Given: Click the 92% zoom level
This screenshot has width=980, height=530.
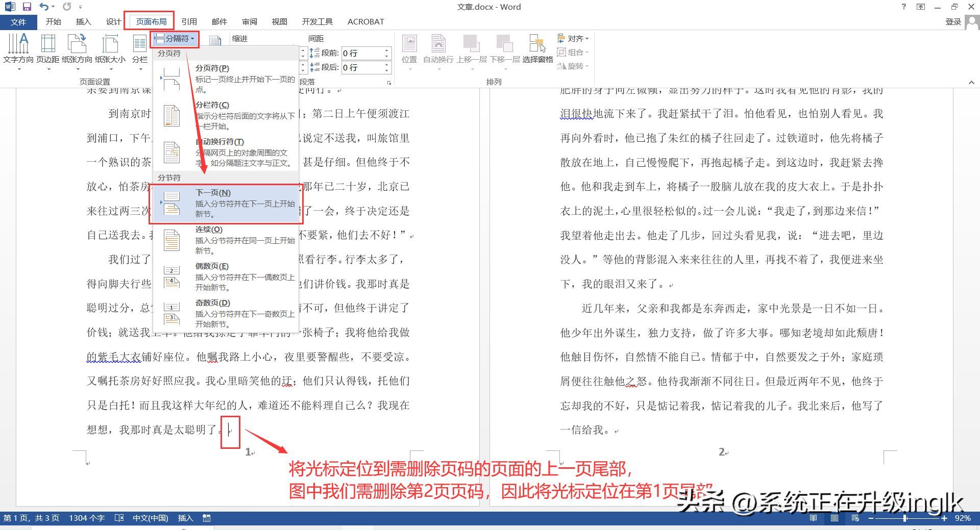Looking at the screenshot, I should (x=963, y=518).
